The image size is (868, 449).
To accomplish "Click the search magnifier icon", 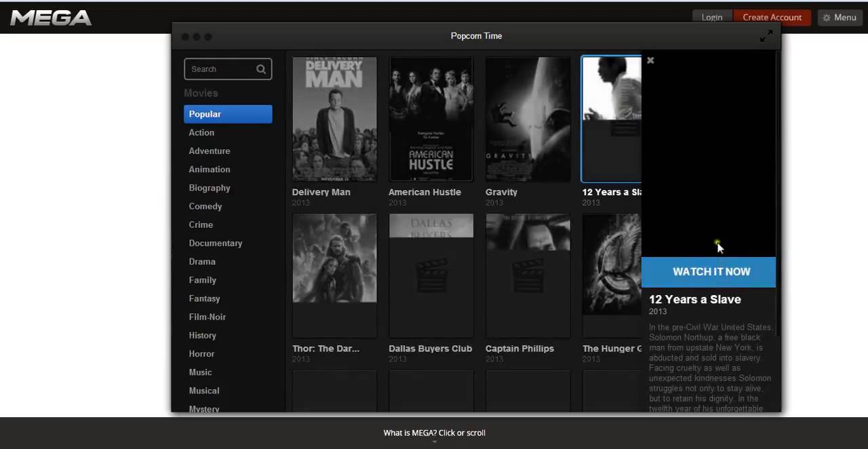I will coord(261,69).
